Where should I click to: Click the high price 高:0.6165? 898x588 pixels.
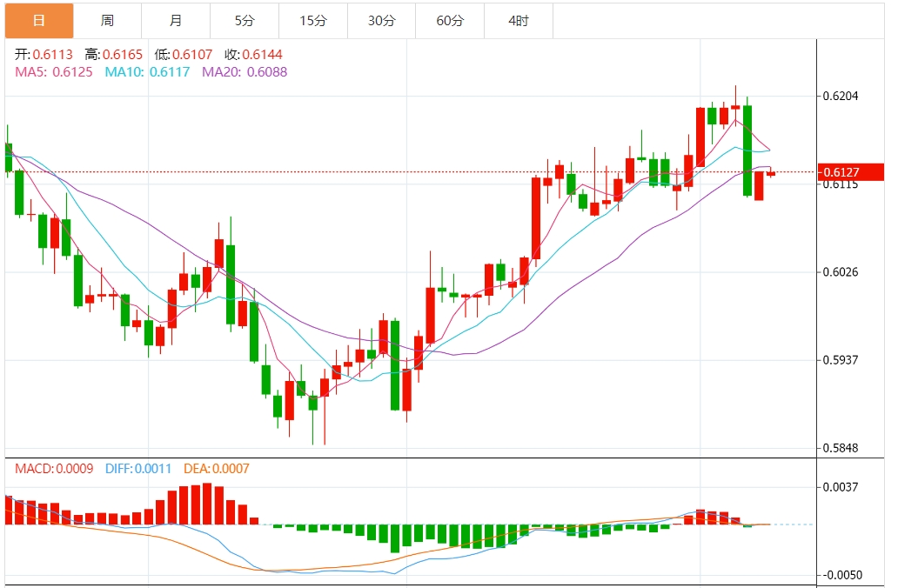pyautogui.click(x=113, y=55)
